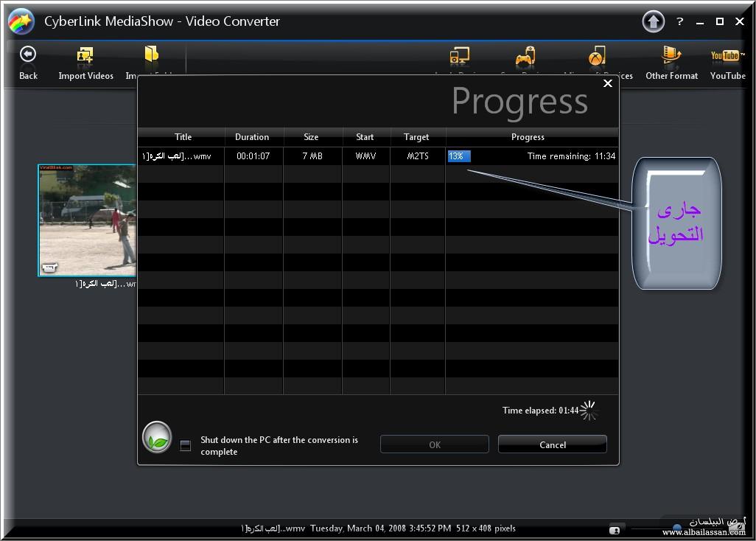Click the Duration column header
The image size is (756, 541).
(252, 137)
